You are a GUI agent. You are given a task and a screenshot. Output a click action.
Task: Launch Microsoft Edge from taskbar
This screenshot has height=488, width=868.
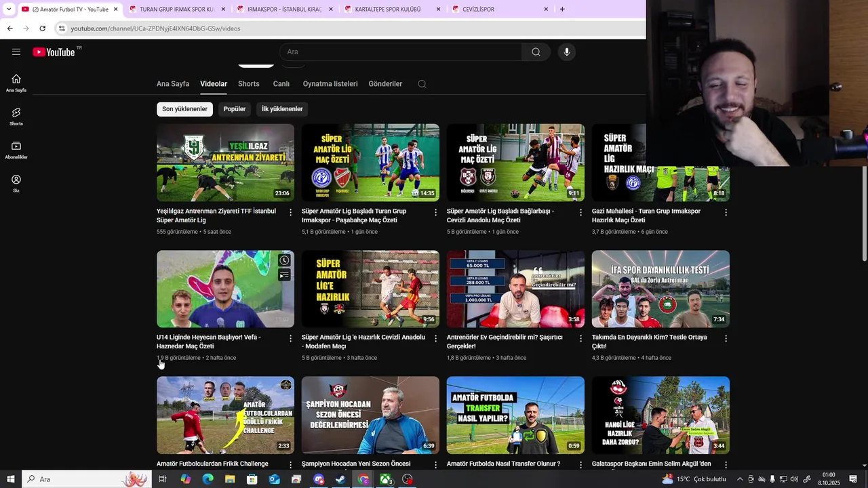(x=208, y=479)
